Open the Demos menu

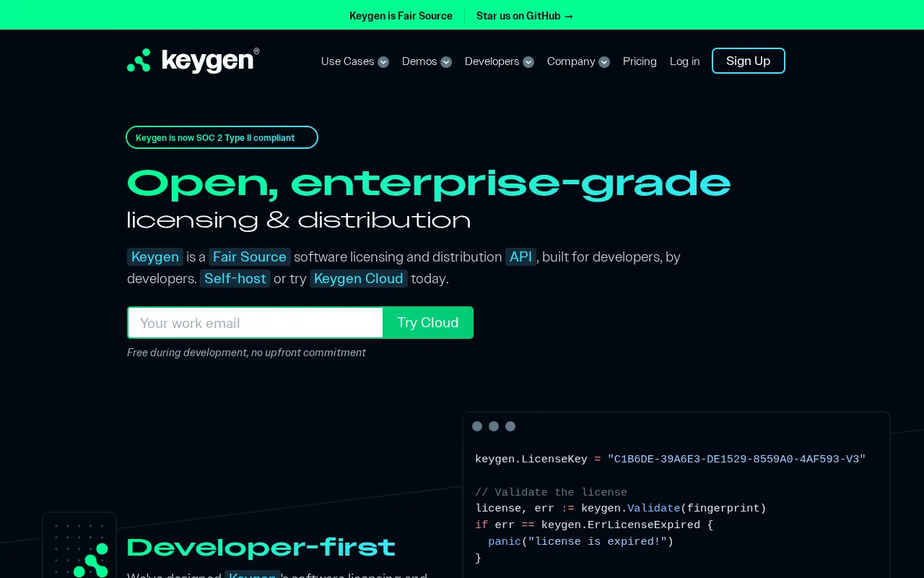point(419,61)
